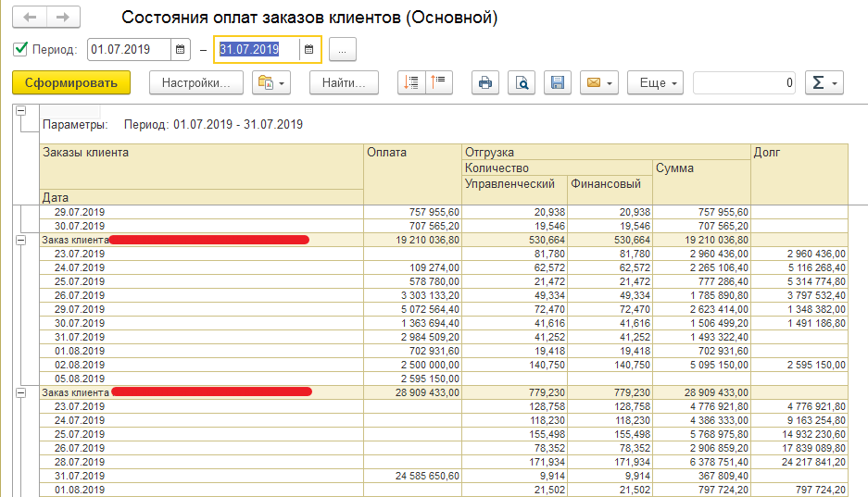Save report with floppy disk icon
868x497 pixels.
(558, 82)
